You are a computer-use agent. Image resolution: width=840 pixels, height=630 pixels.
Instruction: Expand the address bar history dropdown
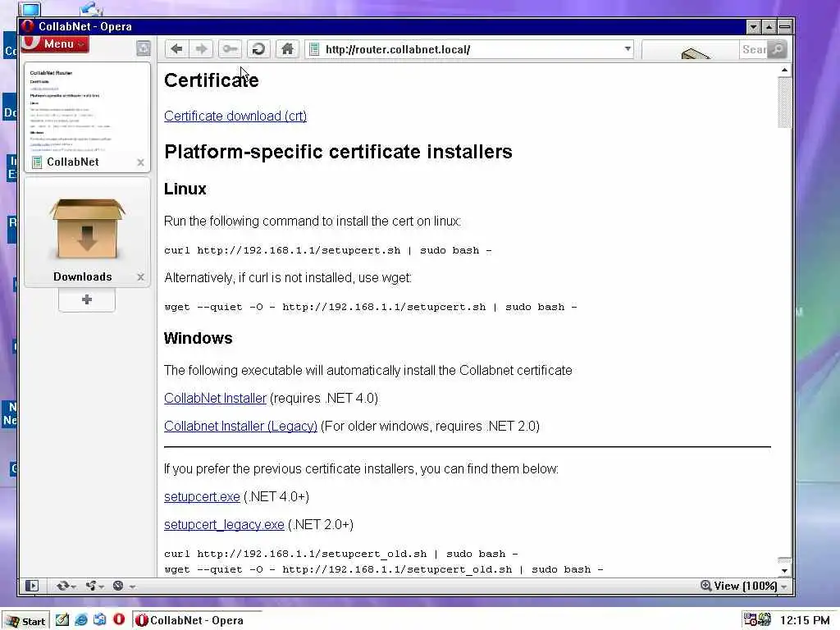pyautogui.click(x=628, y=48)
